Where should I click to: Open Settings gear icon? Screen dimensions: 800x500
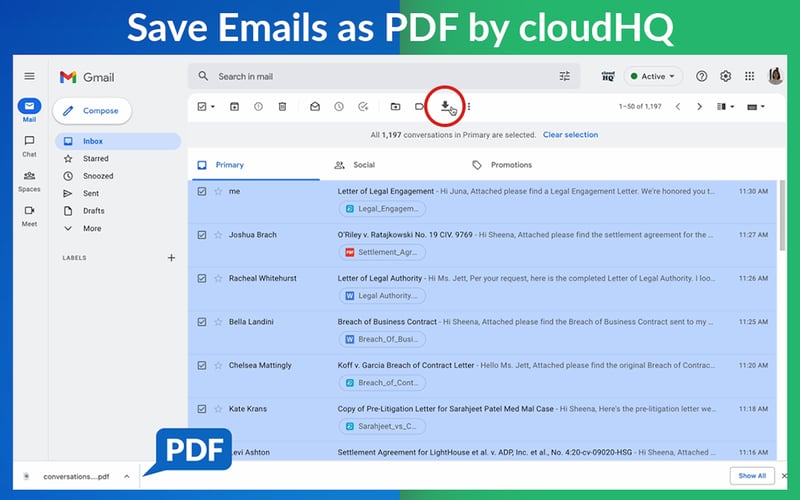pyautogui.click(x=726, y=77)
